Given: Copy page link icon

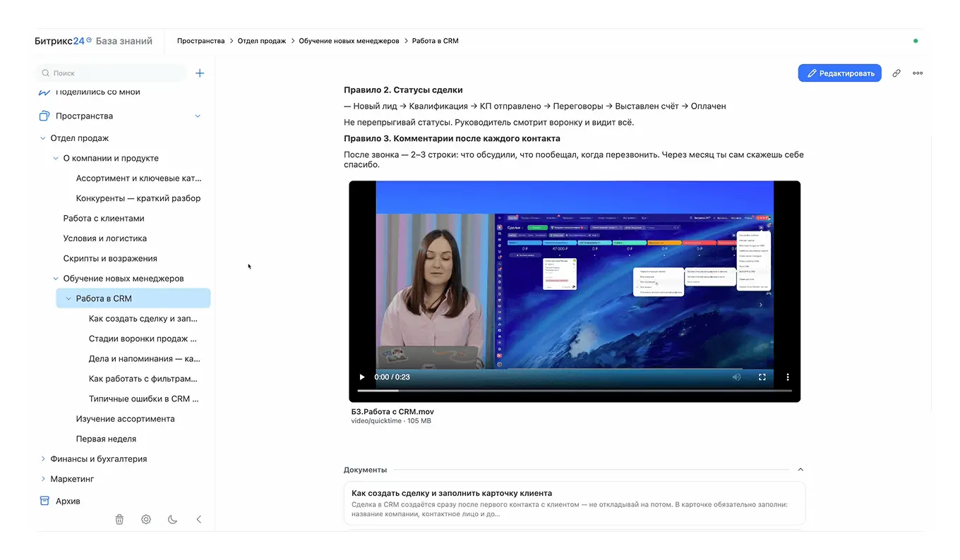Looking at the screenshot, I should coord(896,73).
